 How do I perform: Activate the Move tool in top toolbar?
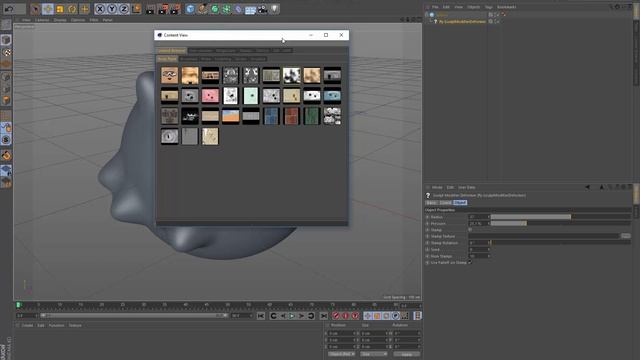[x=48, y=9]
